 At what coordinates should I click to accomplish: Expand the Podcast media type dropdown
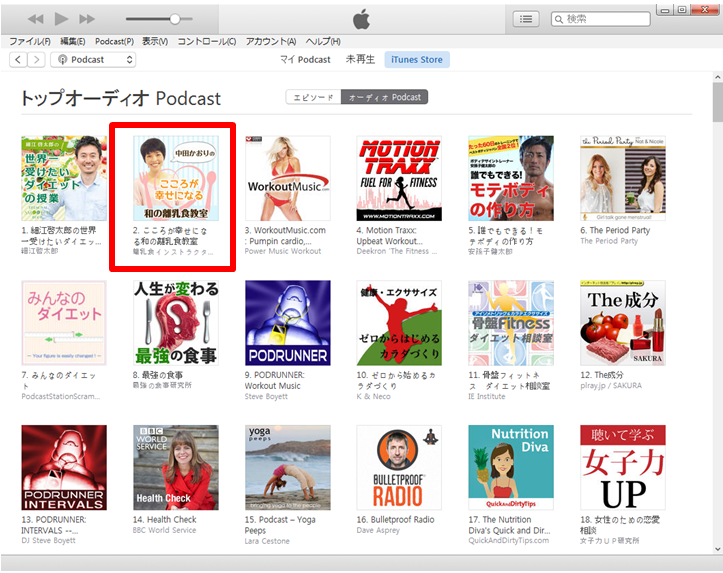click(93, 59)
